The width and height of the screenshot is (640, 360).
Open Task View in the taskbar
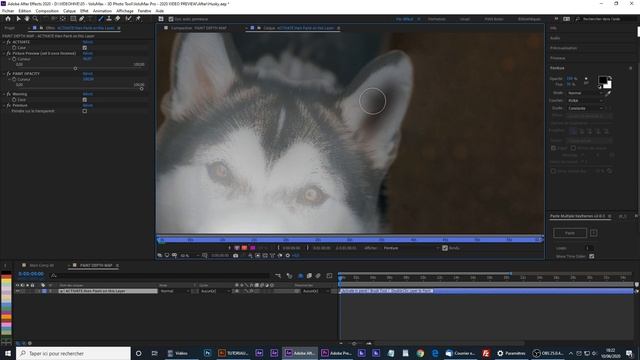154,353
